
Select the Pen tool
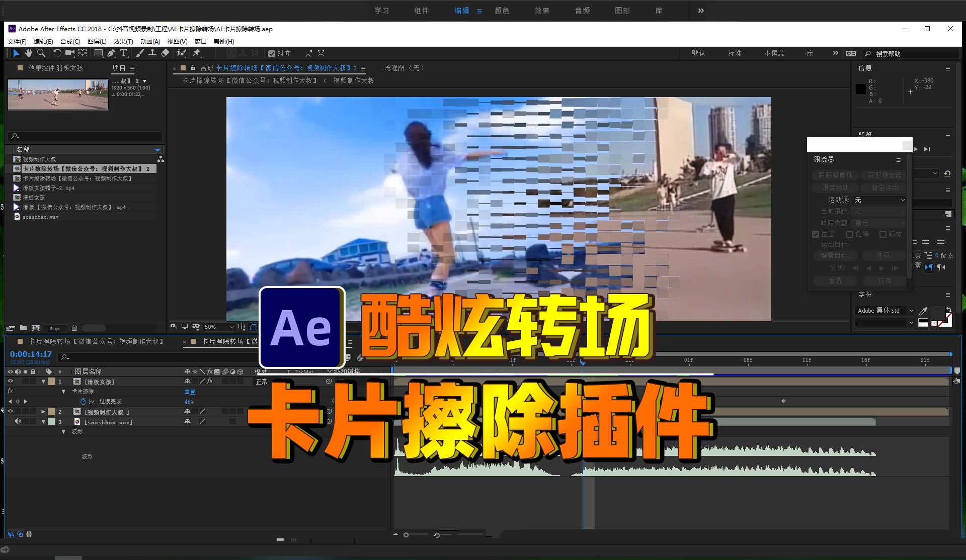point(111,53)
